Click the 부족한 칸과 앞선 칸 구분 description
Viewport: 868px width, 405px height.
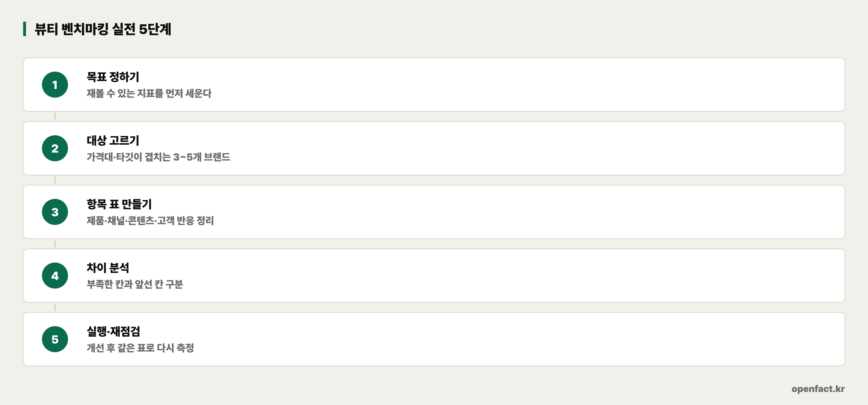click(x=135, y=284)
